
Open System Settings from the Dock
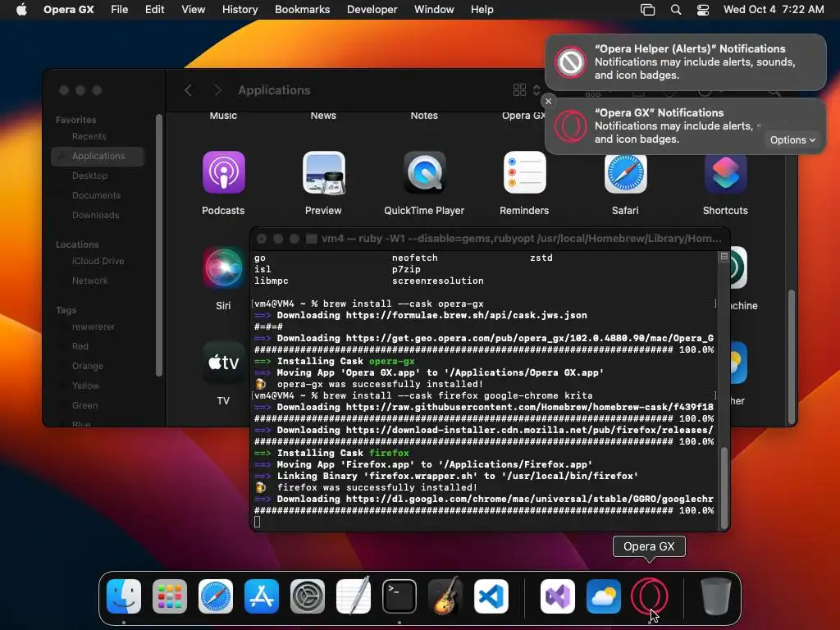point(308,596)
